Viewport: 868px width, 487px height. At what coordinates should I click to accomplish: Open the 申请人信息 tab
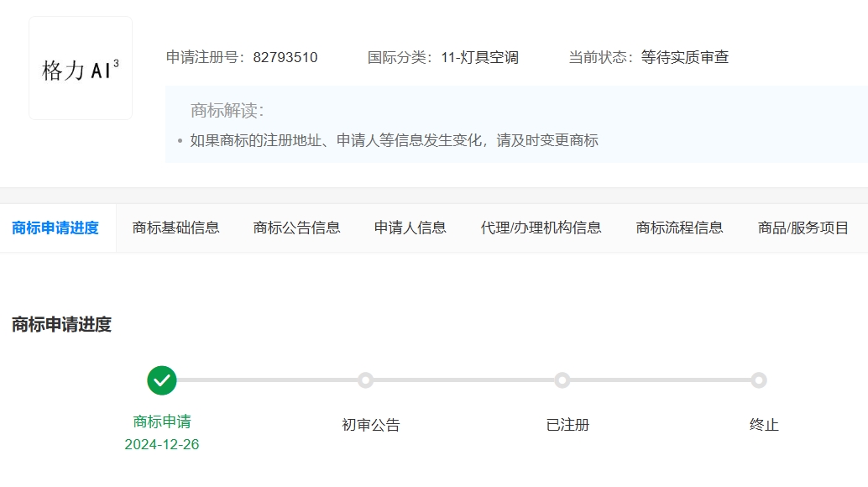(409, 227)
